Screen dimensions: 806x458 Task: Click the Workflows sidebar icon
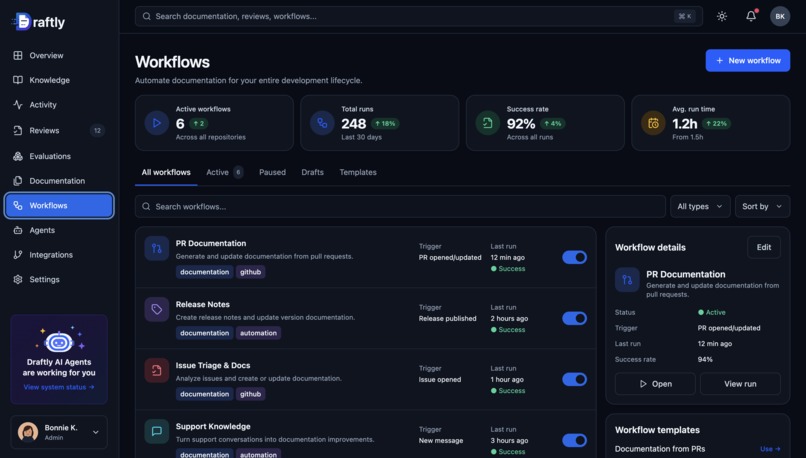18,206
